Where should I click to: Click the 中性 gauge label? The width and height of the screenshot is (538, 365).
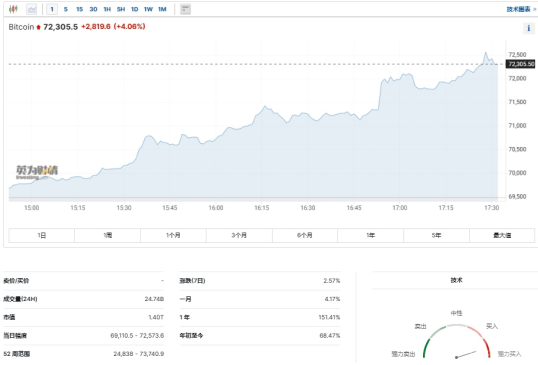[456, 313]
